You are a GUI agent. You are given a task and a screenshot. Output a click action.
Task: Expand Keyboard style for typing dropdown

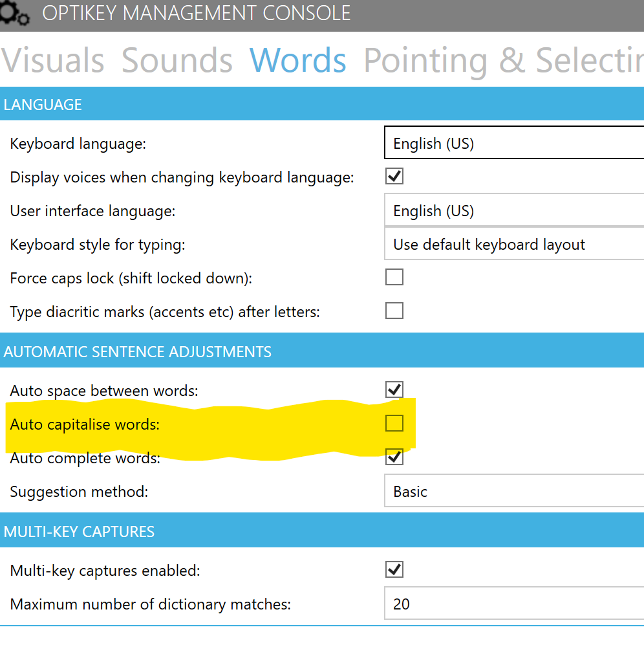(514, 244)
